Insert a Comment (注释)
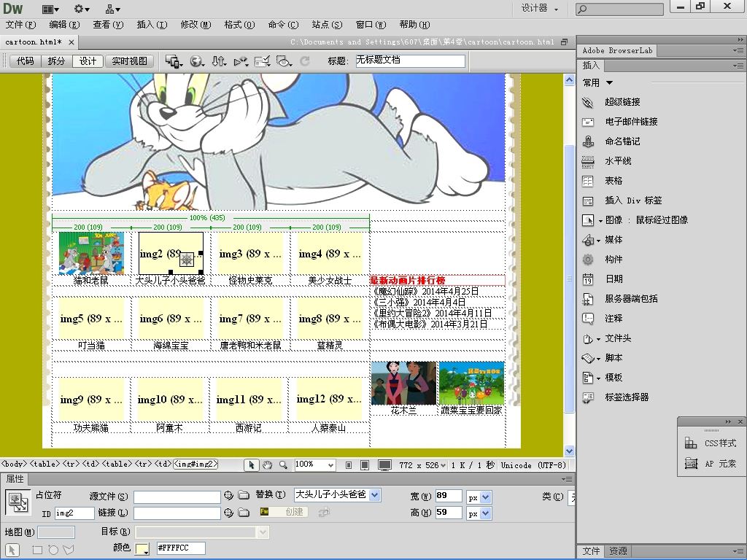Viewport: 747px width, 560px height. tap(588, 319)
